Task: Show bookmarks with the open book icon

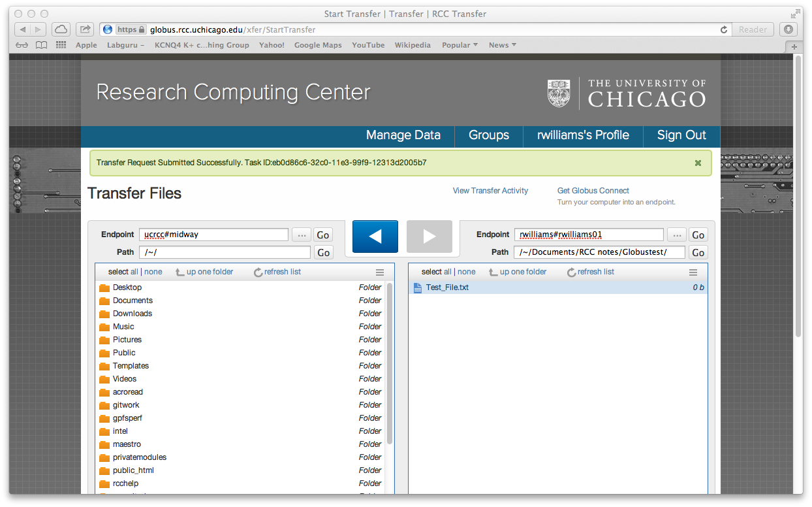Action: coord(41,45)
